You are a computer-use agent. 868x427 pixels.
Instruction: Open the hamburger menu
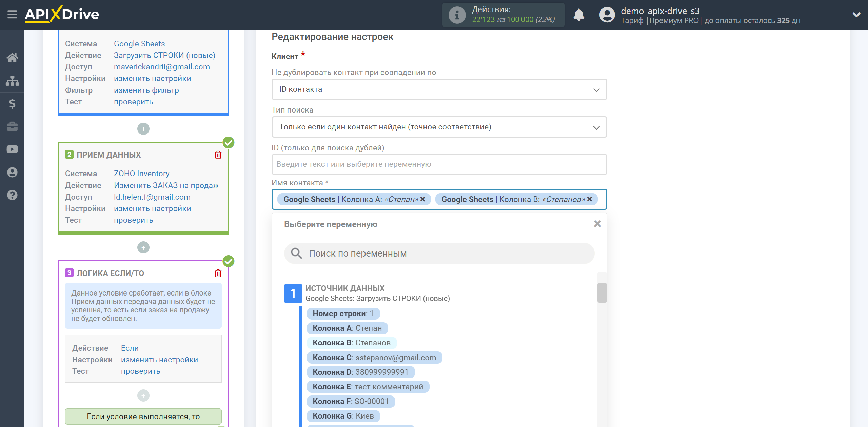point(12,15)
